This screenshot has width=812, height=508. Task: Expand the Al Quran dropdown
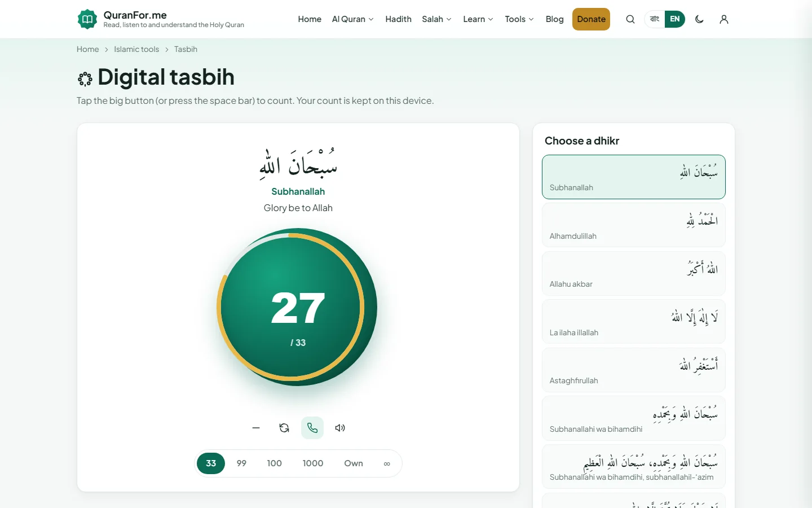(353, 19)
